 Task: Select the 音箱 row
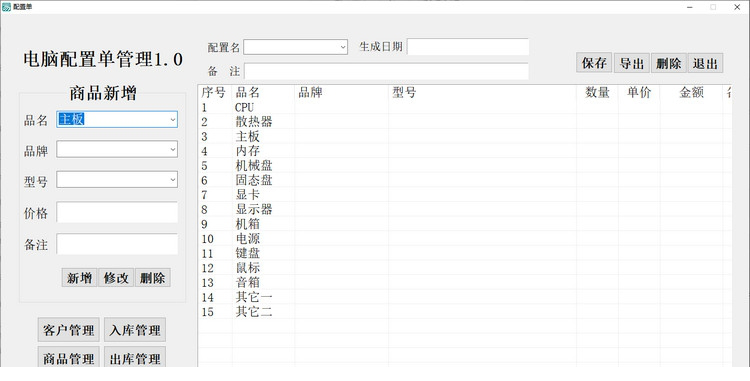point(464,283)
